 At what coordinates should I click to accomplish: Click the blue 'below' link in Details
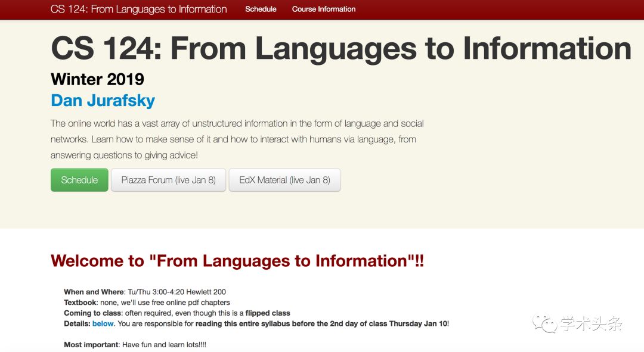point(103,323)
